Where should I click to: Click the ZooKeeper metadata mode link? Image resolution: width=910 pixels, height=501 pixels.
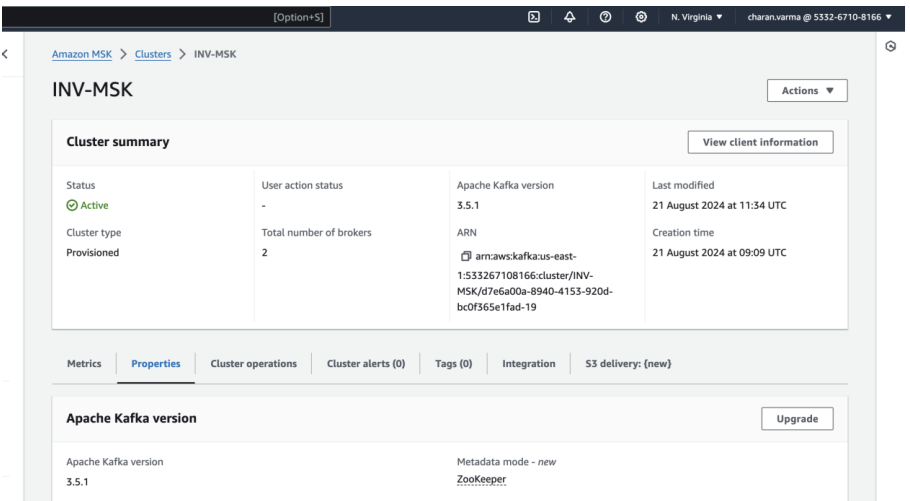(x=481, y=480)
